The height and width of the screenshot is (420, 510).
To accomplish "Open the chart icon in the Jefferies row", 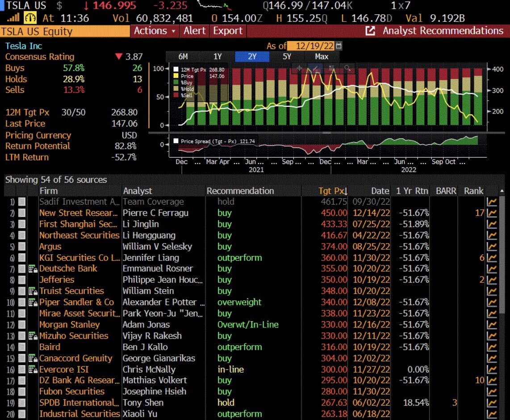I will pos(492,280).
